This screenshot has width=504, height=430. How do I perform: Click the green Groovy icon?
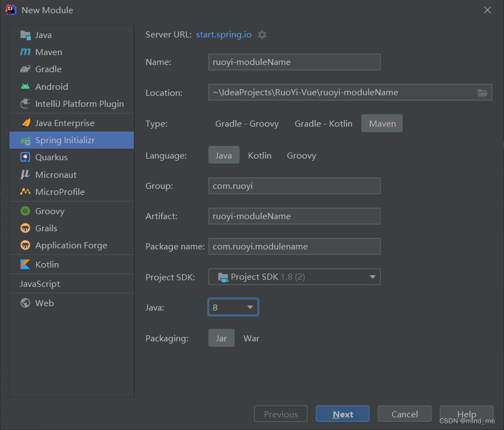point(25,211)
